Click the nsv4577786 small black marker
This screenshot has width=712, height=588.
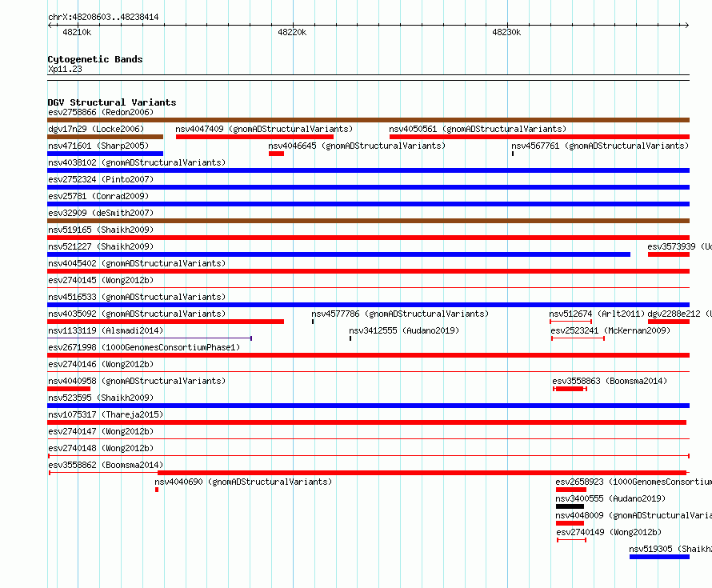[313, 322]
